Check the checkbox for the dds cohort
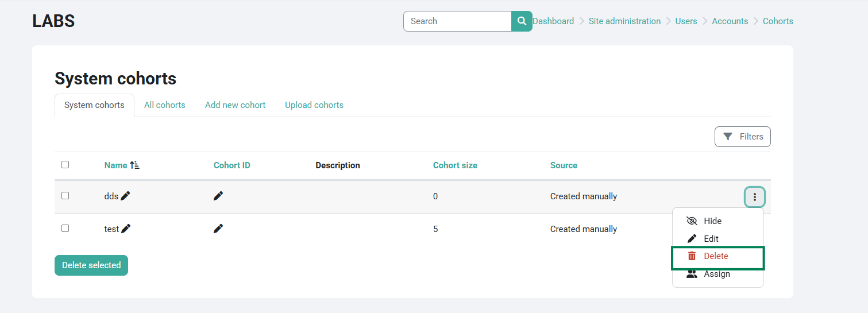 point(65,196)
